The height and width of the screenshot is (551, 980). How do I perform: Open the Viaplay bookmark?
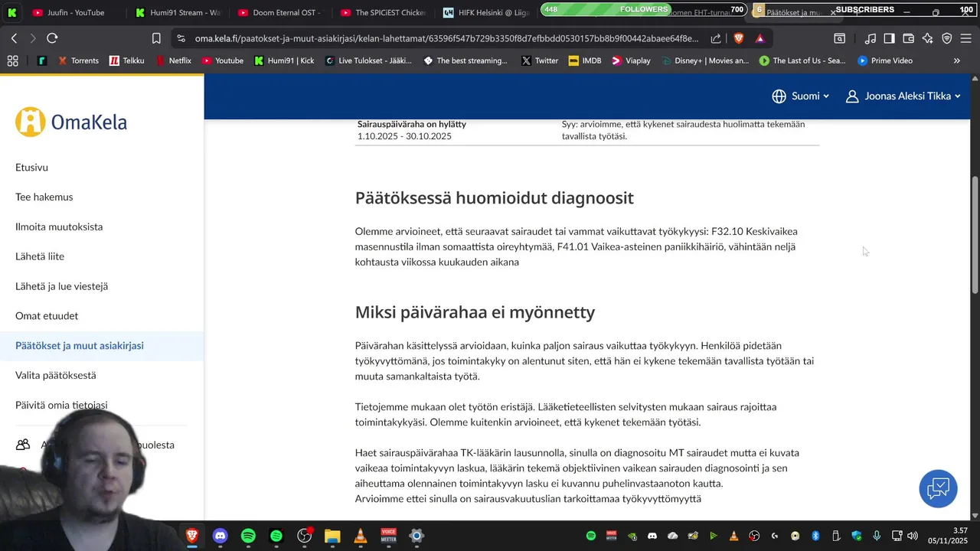[x=631, y=60]
